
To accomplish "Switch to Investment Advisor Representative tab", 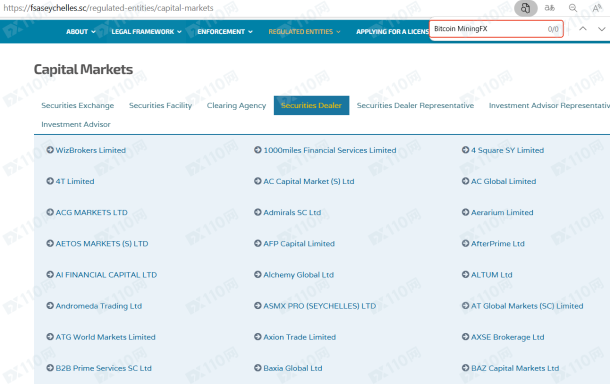I will pyautogui.click(x=549, y=105).
